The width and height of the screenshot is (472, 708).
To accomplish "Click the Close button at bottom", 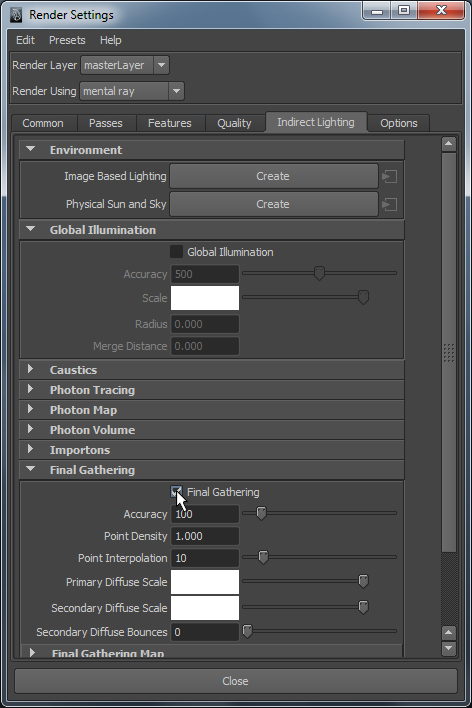I will tap(236, 681).
